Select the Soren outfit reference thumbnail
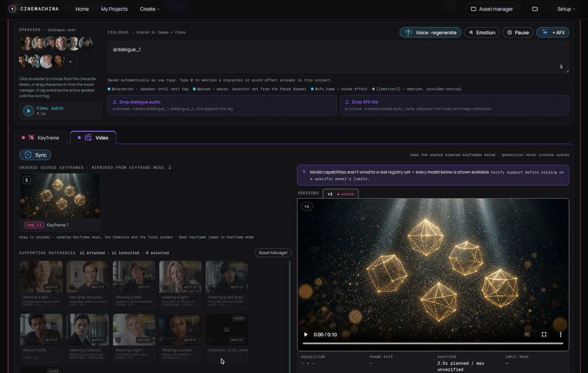Viewport: 588px width, 373px height. point(134,277)
